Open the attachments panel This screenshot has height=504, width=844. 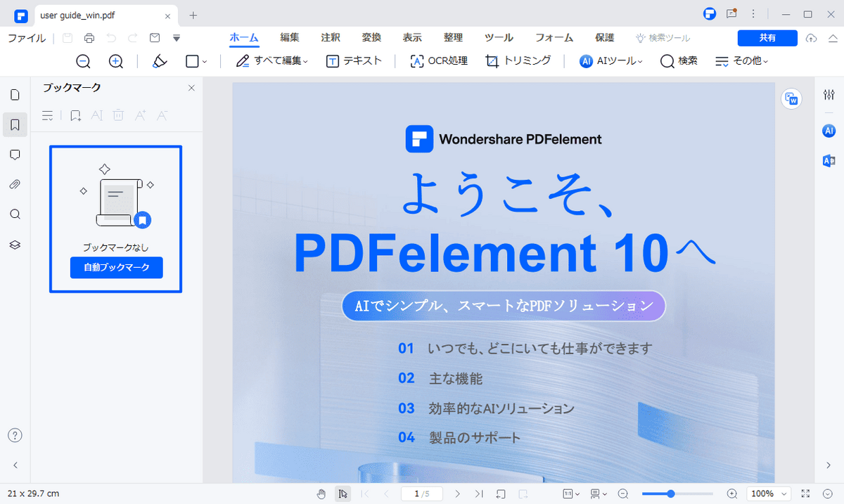pyautogui.click(x=15, y=184)
